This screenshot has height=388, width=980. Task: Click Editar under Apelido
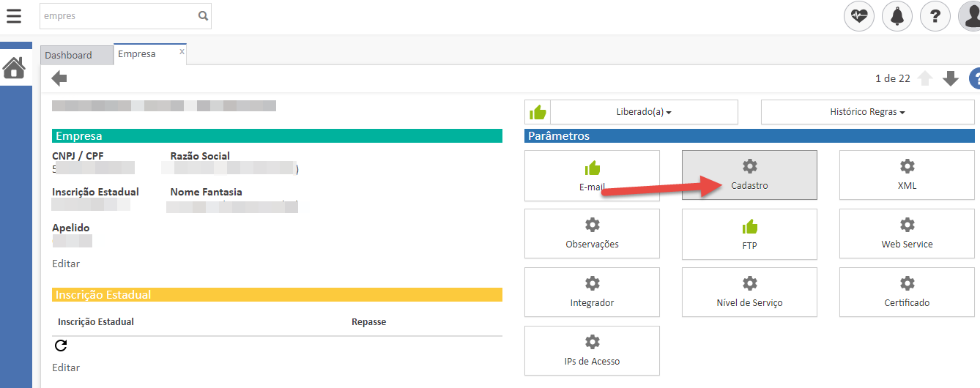click(x=66, y=264)
